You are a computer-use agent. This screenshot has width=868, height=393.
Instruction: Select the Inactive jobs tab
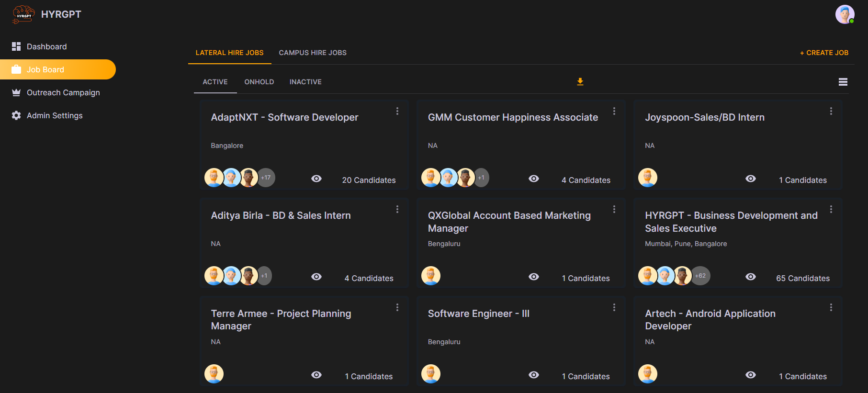point(305,82)
